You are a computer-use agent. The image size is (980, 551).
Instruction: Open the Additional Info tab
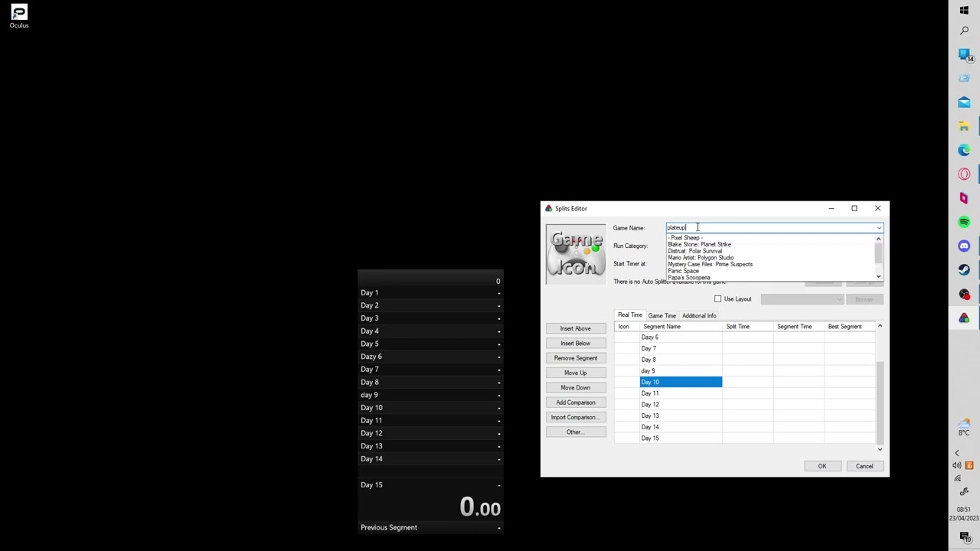click(699, 316)
